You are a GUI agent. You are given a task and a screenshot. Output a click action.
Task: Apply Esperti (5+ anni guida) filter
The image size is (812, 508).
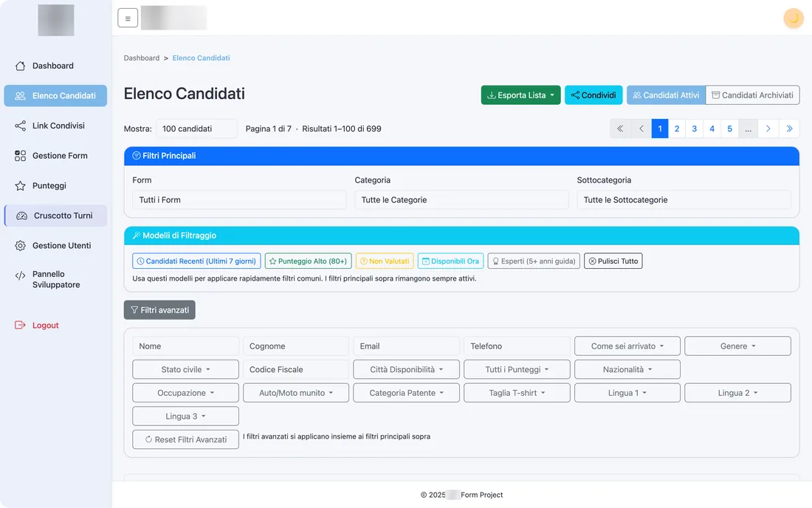(534, 261)
